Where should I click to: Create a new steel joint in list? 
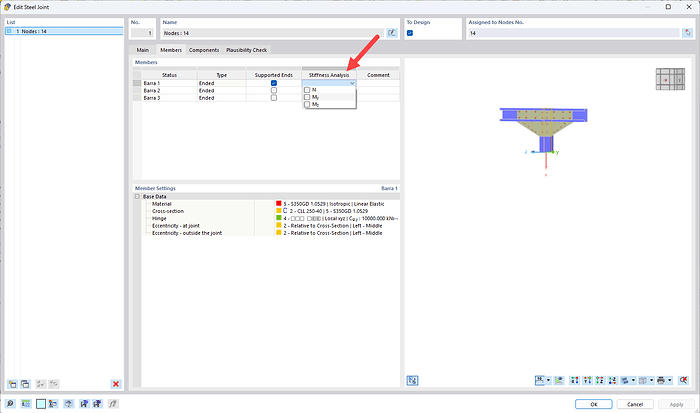(x=12, y=384)
